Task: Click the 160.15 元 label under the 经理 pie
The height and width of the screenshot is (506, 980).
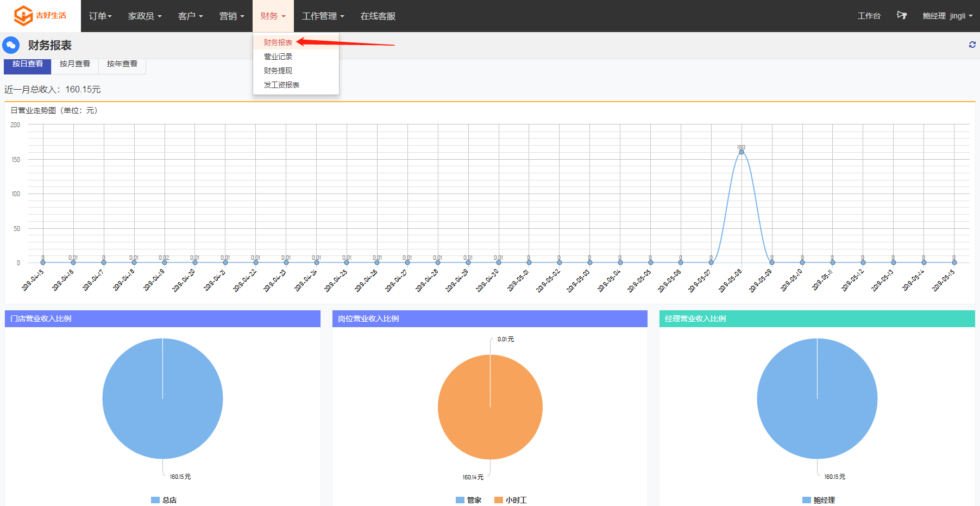Action: pos(835,477)
